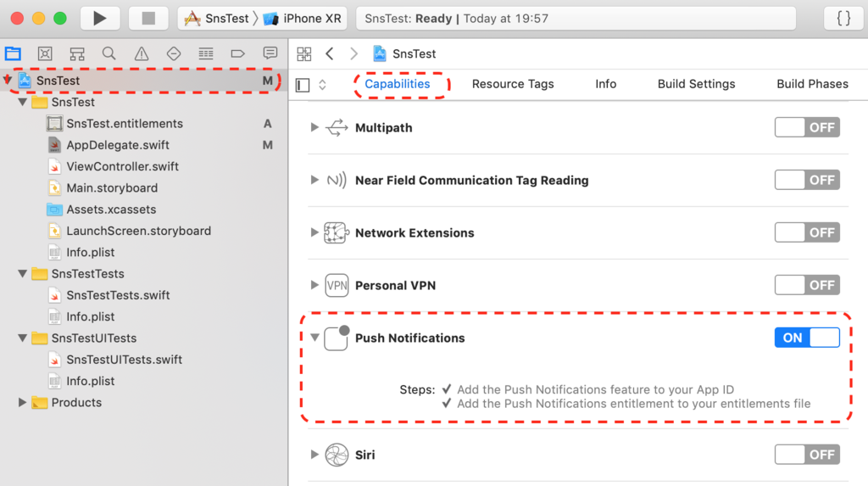This screenshot has width=868, height=486.
Task: Go forward with the right chevron
Action: tap(353, 53)
